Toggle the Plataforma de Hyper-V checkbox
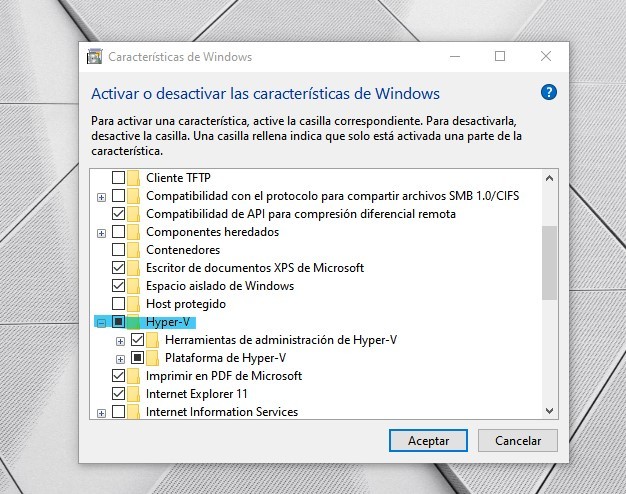 coord(137,357)
